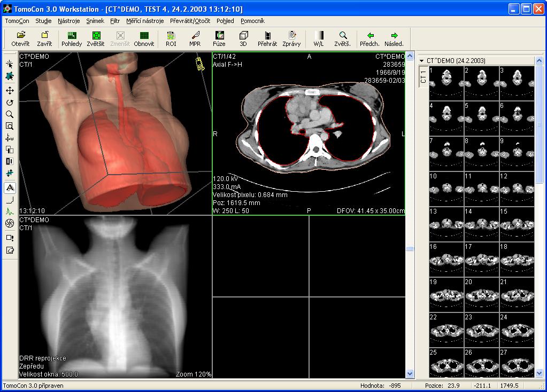
Task: Select the zoom-to-region rectangle tool
Action: (x=10, y=126)
